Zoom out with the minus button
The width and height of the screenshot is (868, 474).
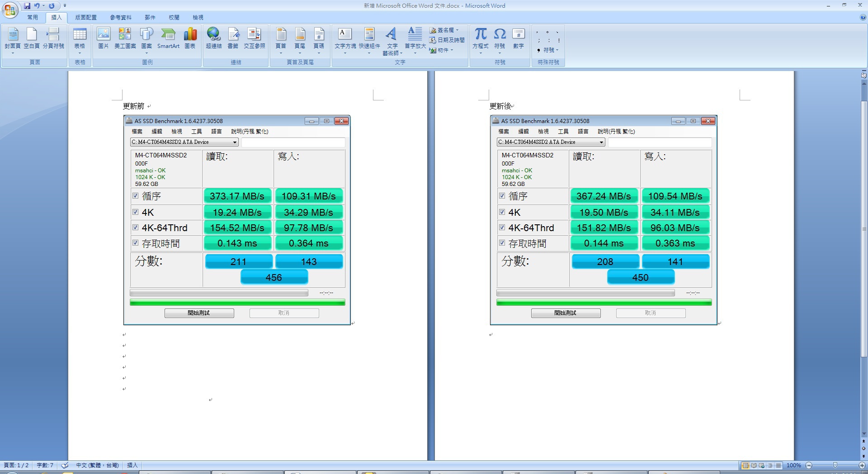pos(809,465)
